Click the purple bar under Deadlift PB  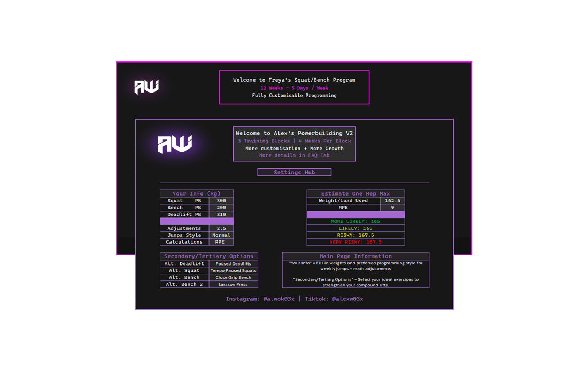click(197, 221)
